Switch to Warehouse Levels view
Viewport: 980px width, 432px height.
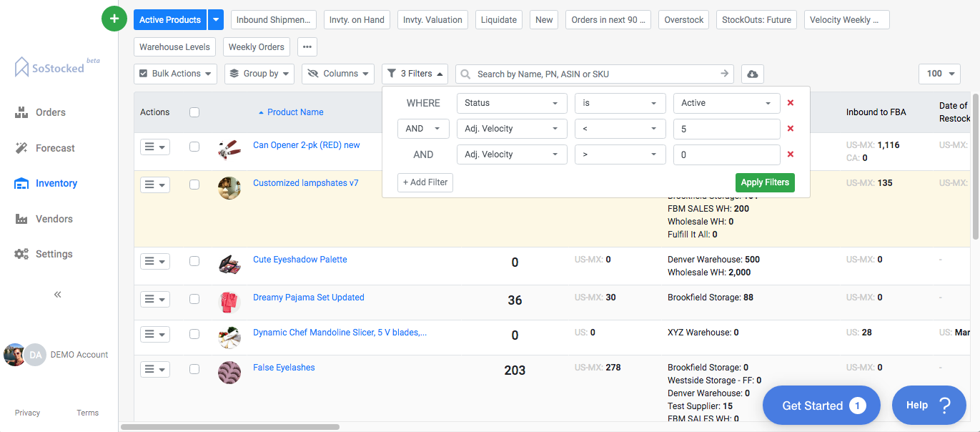(174, 47)
